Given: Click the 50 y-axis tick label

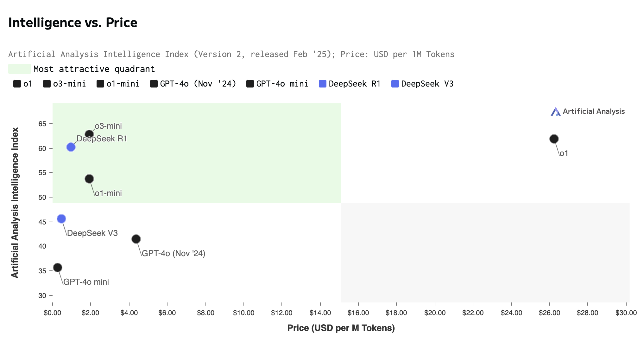Looking at the screenshot, I should tap(42, 198).
